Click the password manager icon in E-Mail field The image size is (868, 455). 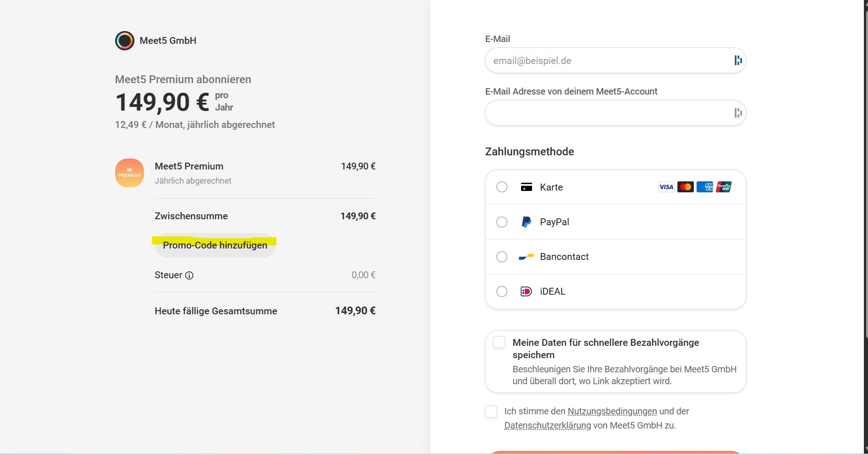click(738, 60)
